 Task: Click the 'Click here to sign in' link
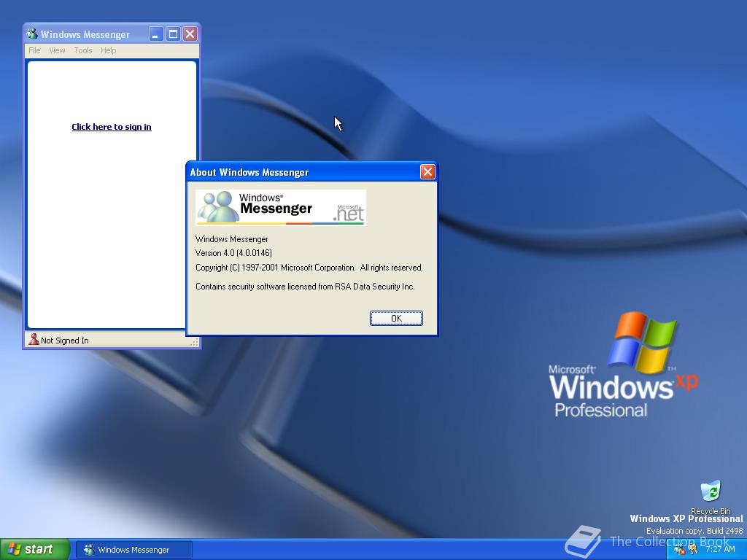tap(112, 127)
